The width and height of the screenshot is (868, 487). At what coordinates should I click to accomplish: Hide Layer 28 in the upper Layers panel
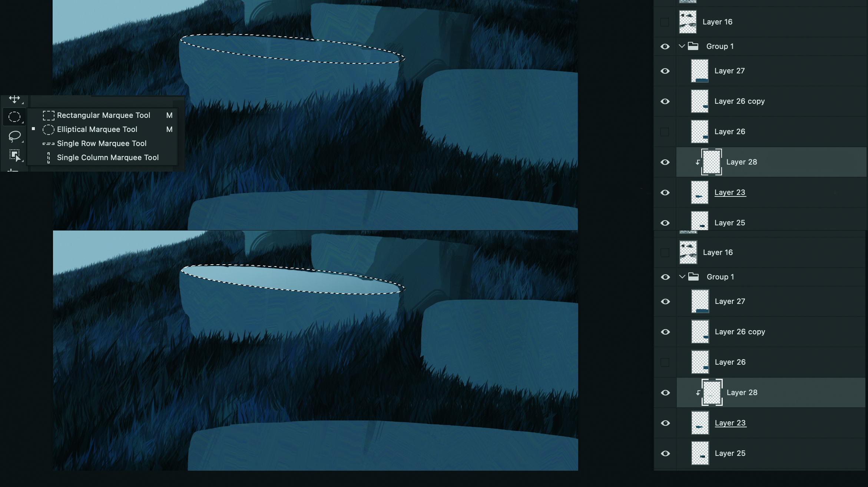coord(665,162)
